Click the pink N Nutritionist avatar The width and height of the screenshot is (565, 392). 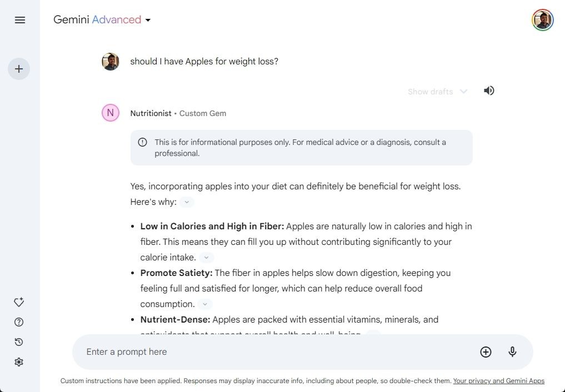[x=110, y=113]
